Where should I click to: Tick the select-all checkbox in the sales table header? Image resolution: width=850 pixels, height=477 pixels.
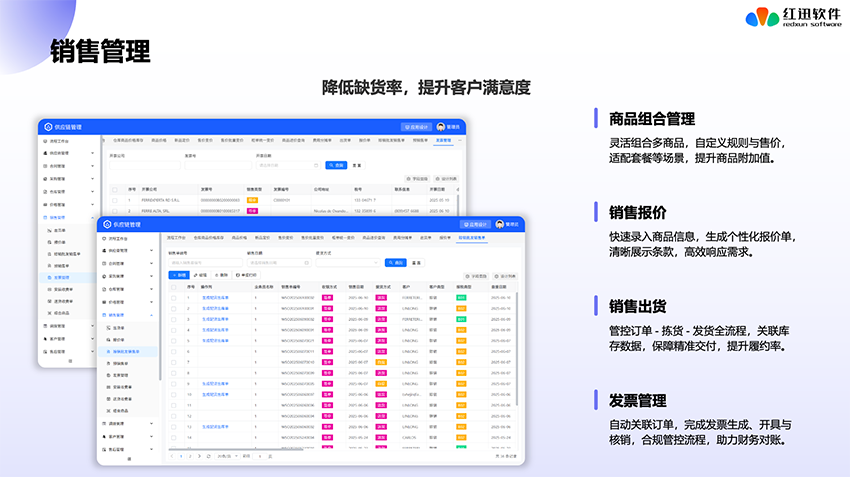point(173,287)
